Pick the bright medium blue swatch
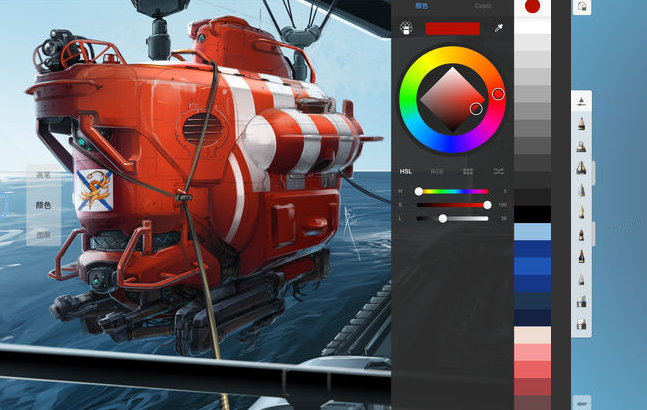The height and width of the screenshot is (410, 647). pyautogui.click(x=532, y=266)
